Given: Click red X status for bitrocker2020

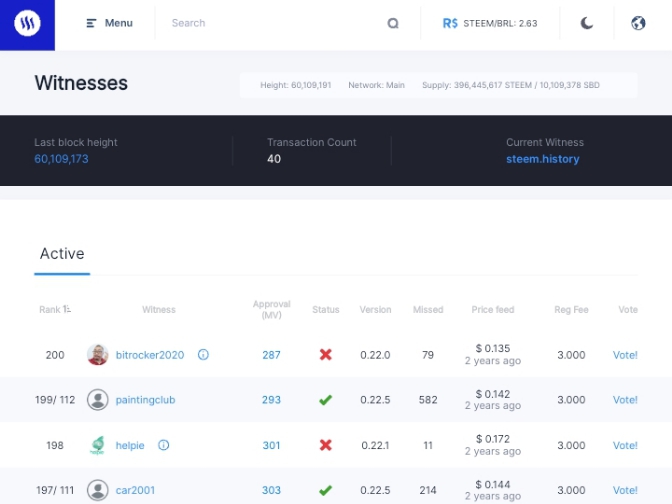Looking at the screenshot, I should (x=326, y=354).
